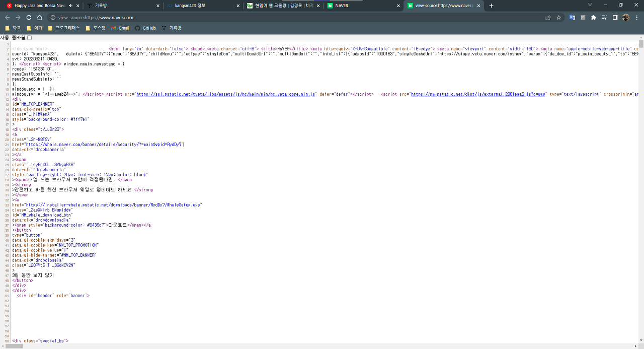Open the GitHub bookmark
This screenshot has height=349, width=644.
point(145,28)
